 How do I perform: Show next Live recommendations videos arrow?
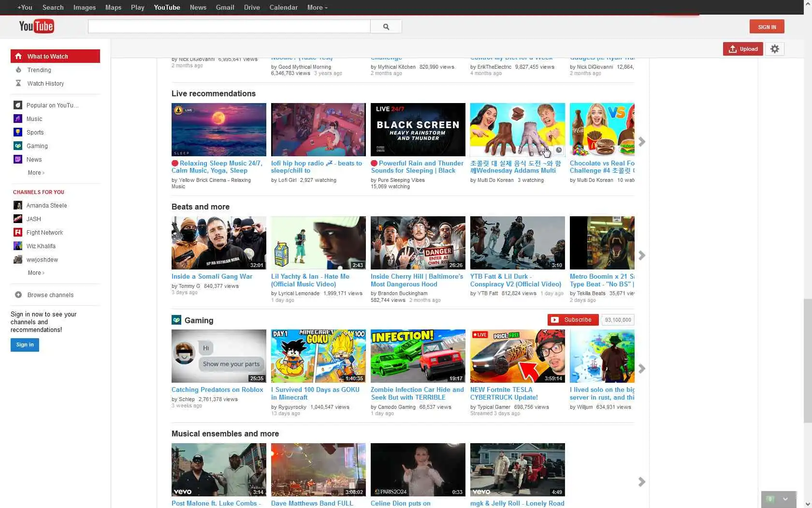(642, 142)
